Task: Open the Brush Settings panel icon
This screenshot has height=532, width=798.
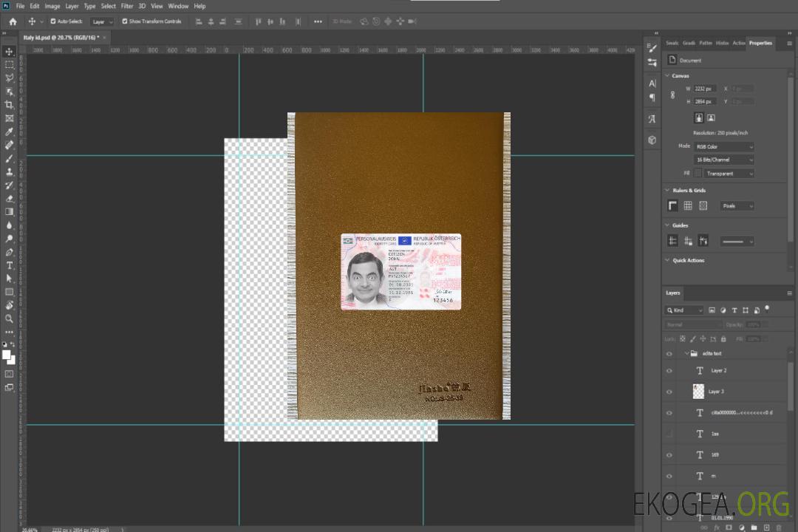Action: (x=652, y=48)
